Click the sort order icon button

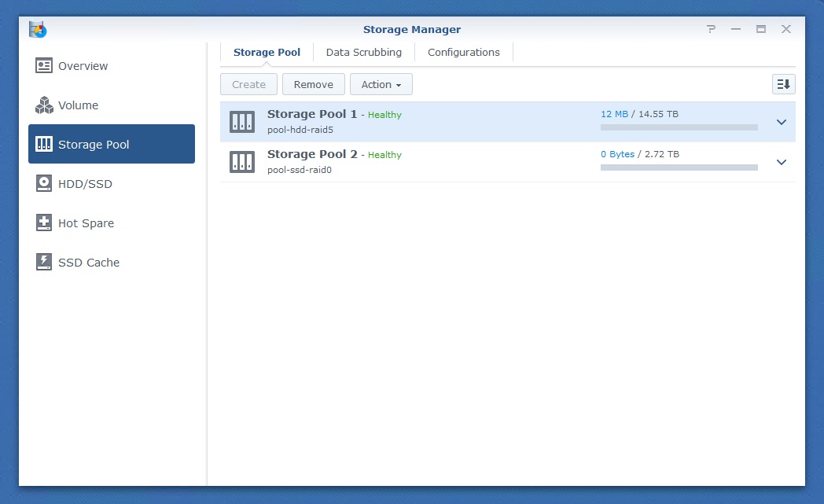[x=783, y=84]
